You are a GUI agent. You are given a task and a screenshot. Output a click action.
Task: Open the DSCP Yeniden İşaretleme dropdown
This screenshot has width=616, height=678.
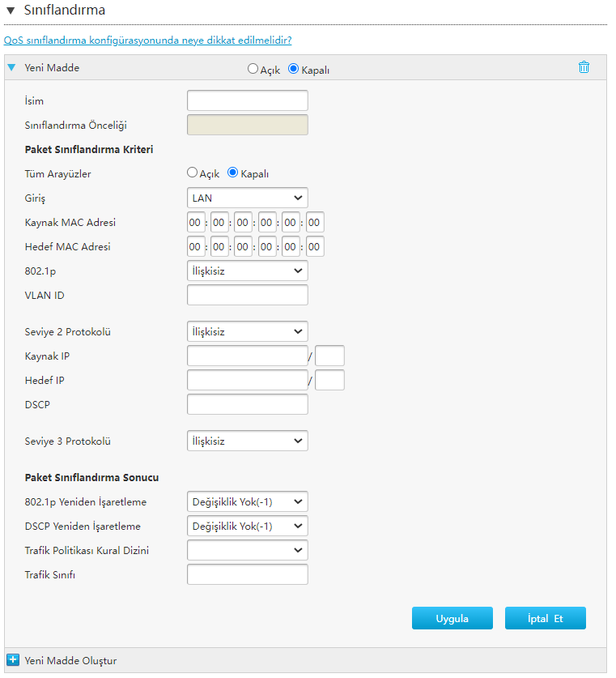(247, 526)
